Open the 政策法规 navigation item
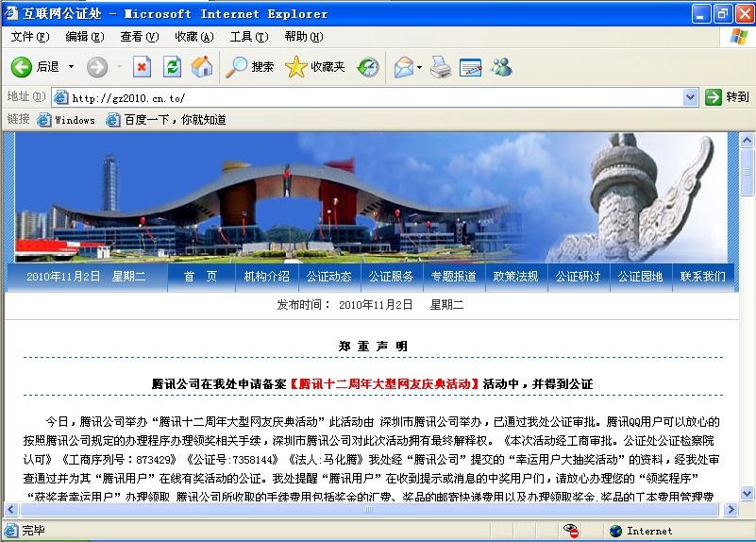 pos(516,277)
